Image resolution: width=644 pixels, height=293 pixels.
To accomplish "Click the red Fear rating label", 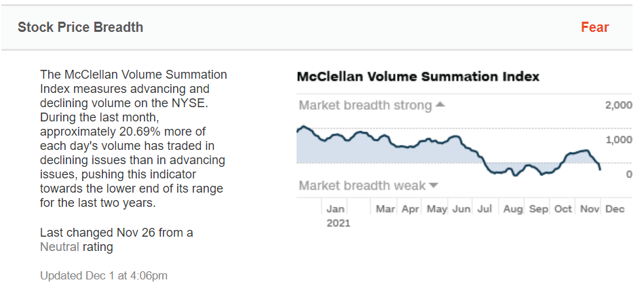I will click(x=594, y=28).
